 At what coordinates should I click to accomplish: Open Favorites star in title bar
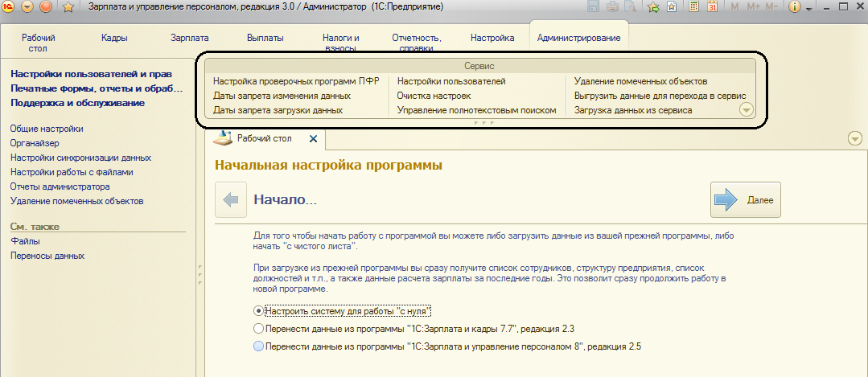coord(68,7)
